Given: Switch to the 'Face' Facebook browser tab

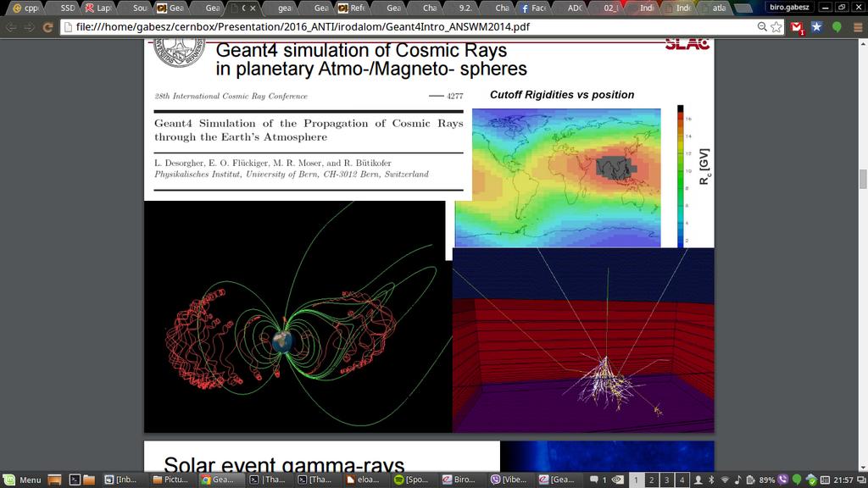Looking at the screenshot, I should tap(532, 8).
